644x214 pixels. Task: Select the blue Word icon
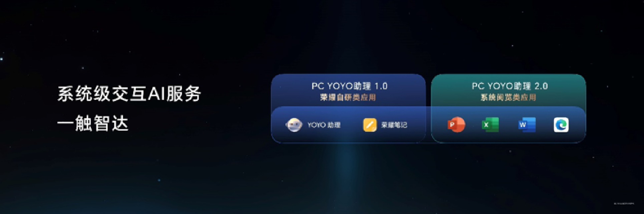[527, 125]
